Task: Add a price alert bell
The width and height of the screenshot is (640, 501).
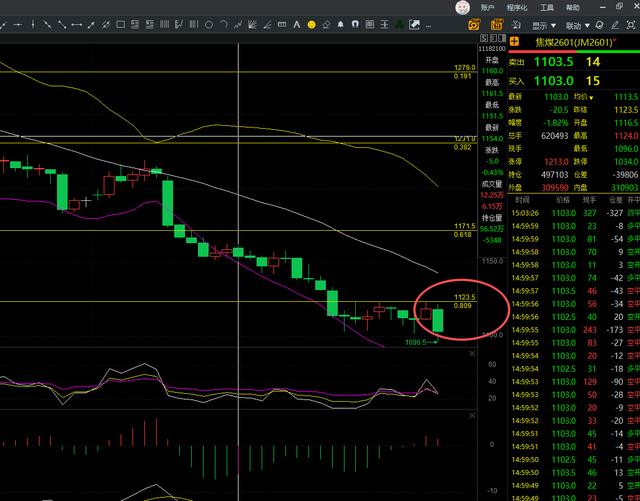Action: coord(340,25)
